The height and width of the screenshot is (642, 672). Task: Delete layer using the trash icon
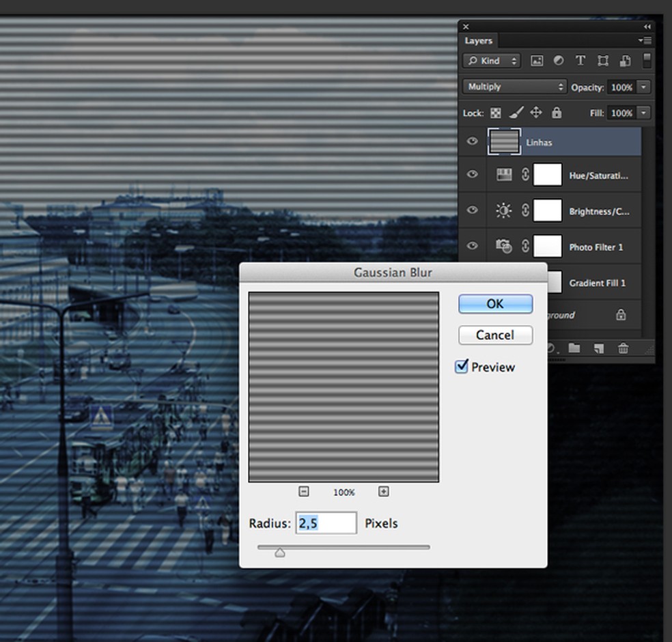623,348
